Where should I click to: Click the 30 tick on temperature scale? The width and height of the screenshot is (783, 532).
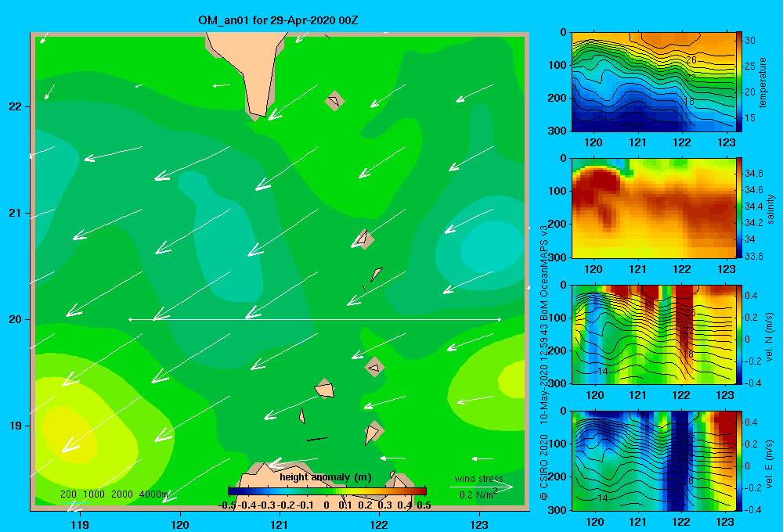750,41
